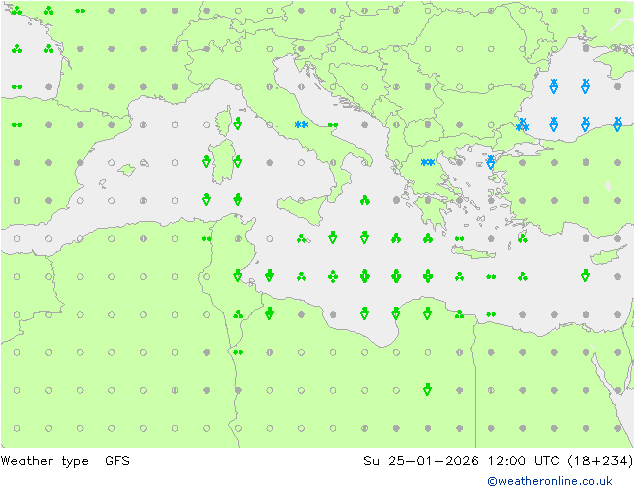Click the island of Cyprus on the map
Viewport: 634px width, 490px height.
point(609,255)
